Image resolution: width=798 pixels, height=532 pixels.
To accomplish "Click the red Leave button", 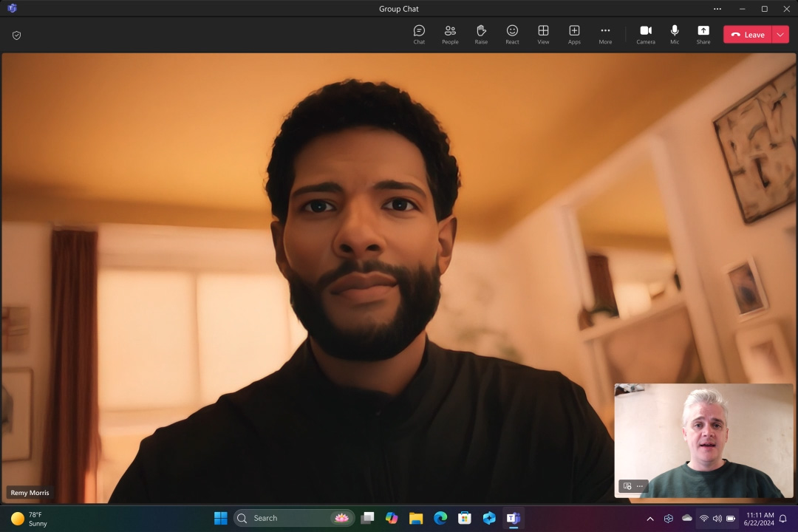I will (x=747, y=35).
